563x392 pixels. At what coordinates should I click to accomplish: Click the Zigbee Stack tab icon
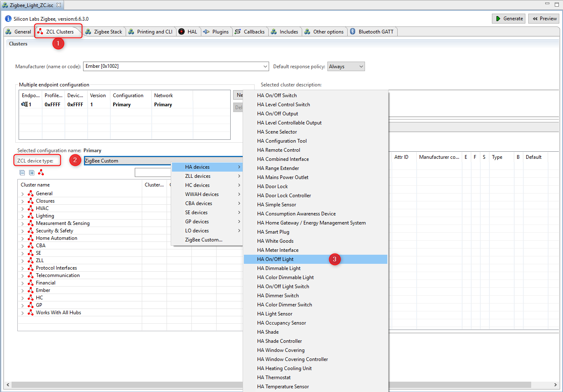pos(88,32)
